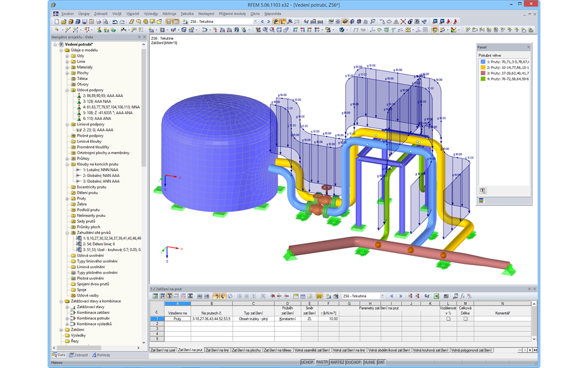Click the first icon in the table toolbar
The height and width of the screenshot is (368, 588).
point(156,296)
